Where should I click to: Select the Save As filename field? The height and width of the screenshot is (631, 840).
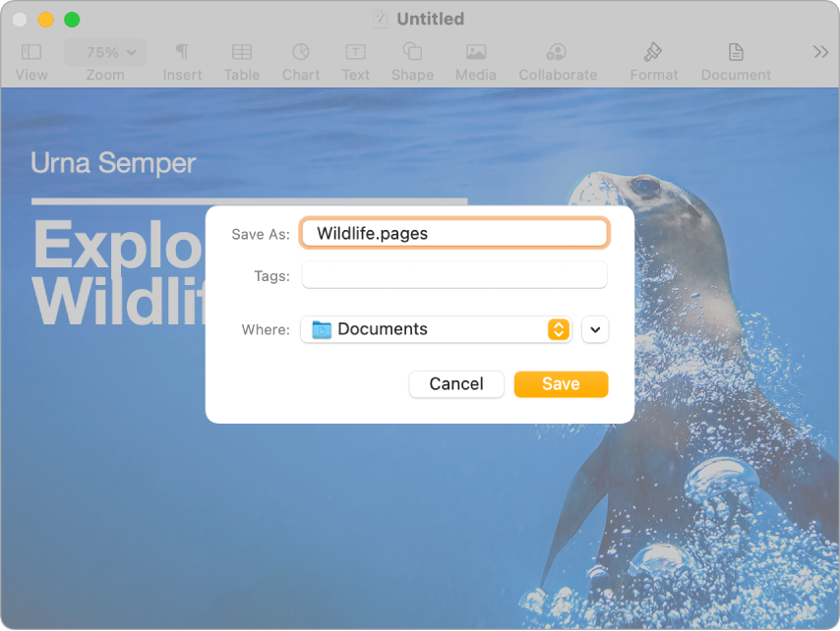point(454,233)
